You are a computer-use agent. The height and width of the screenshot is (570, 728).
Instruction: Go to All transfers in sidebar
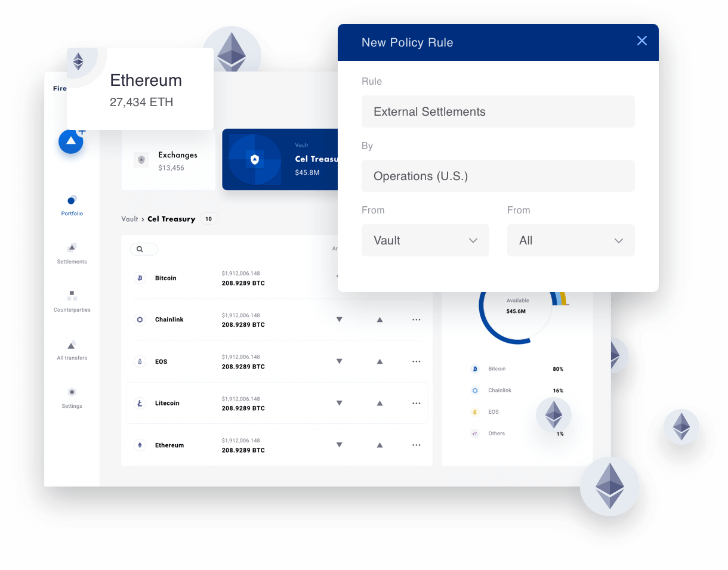click(x=72, y=345)
